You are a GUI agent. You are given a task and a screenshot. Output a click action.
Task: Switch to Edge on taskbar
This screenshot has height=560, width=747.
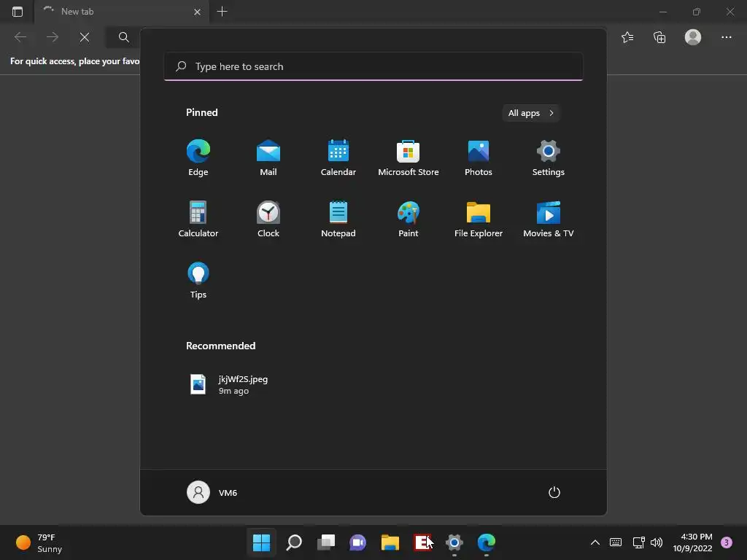[487, 542]
